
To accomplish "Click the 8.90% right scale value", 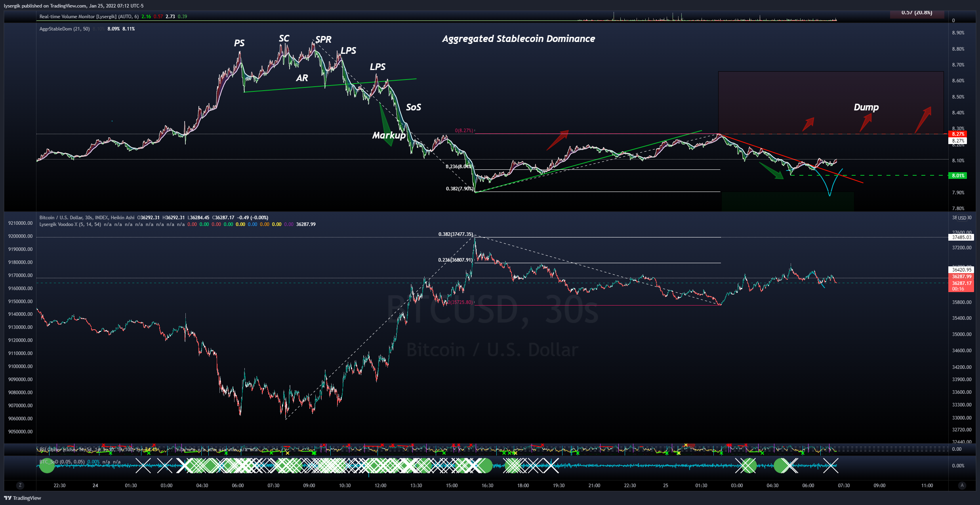I will 958,33.
